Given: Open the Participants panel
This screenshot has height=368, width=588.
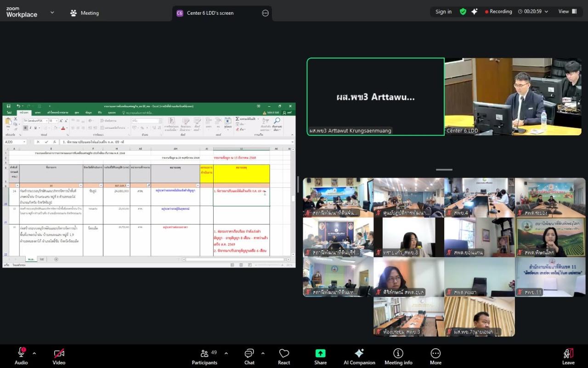Looking at the screenshot, I should tap(204, 356).
